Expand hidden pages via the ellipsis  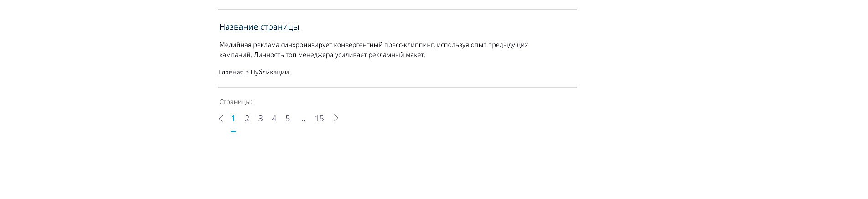[x=302, y=120]
